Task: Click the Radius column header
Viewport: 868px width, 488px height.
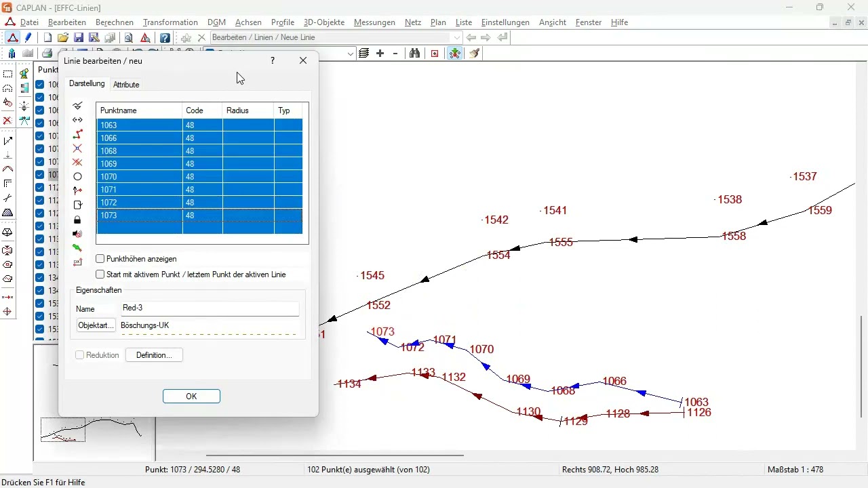Action: (248, 110)
